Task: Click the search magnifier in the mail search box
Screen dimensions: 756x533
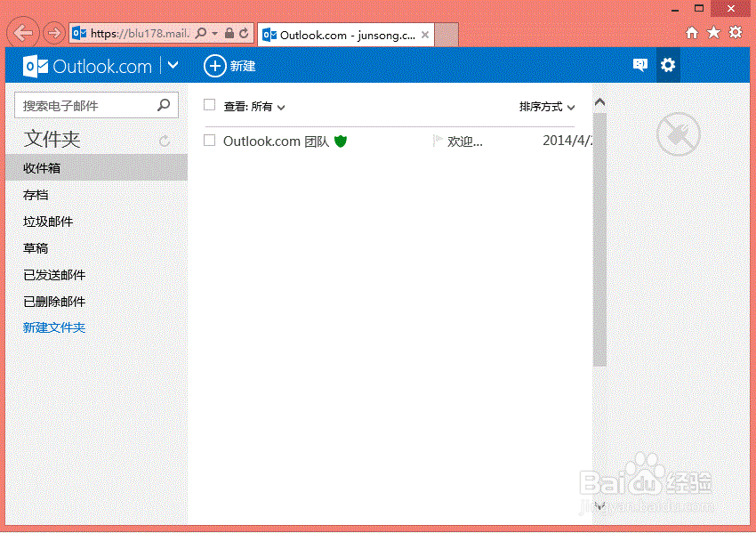Action: point(165,104)
